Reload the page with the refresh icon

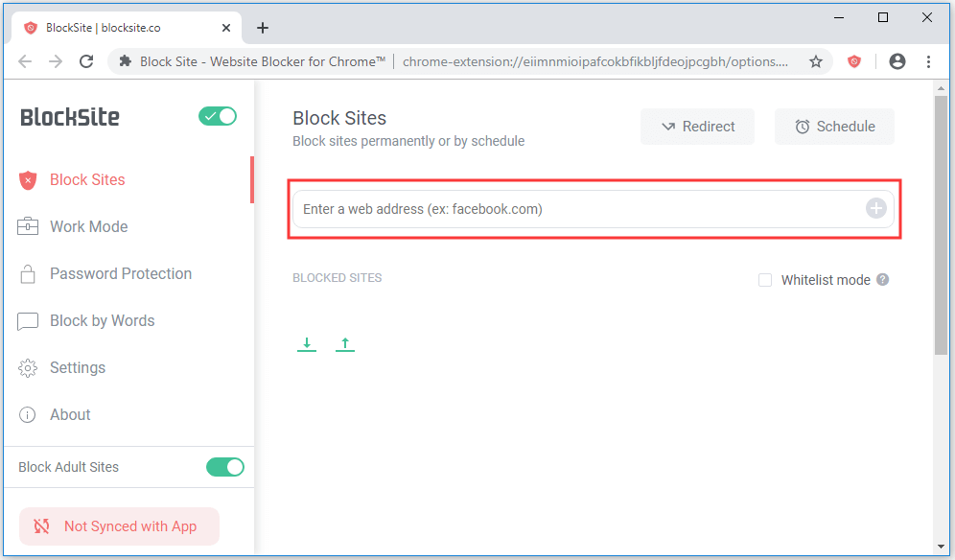click(86, 61)
